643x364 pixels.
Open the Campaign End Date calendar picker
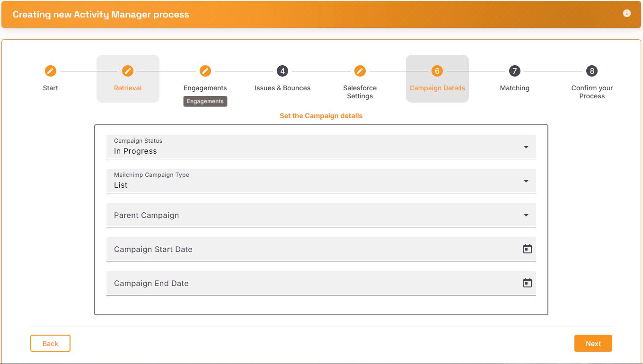[528, 283]
